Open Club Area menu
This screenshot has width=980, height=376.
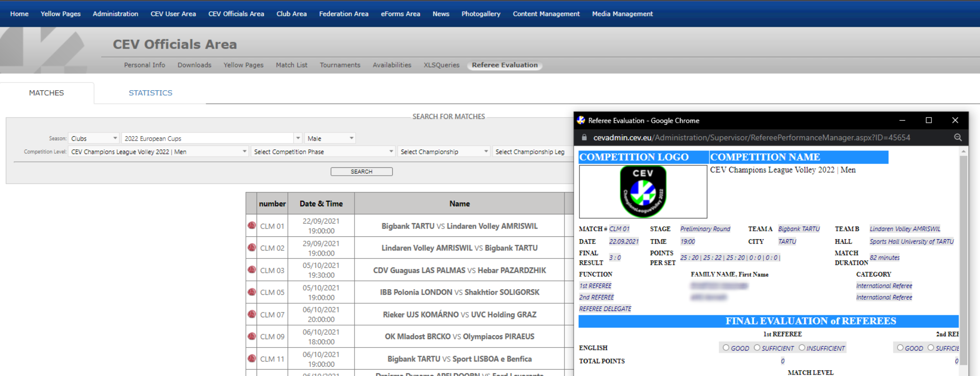291,14
